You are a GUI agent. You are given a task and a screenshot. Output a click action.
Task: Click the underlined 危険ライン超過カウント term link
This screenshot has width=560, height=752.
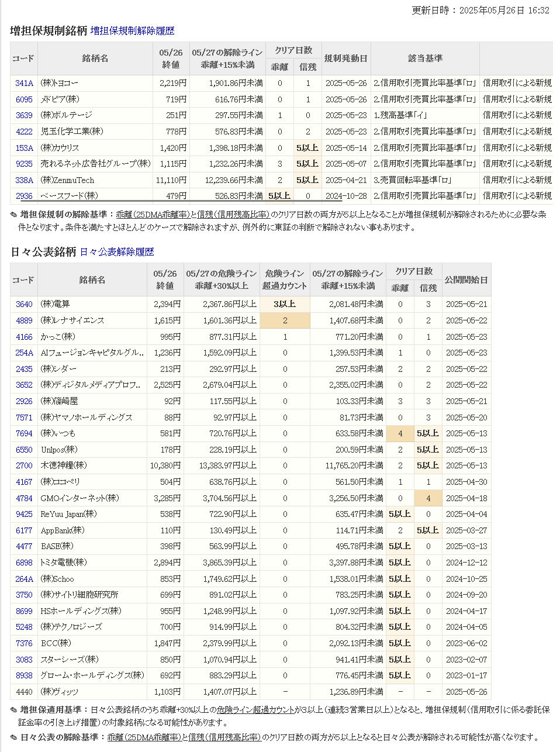click(255, 710)
